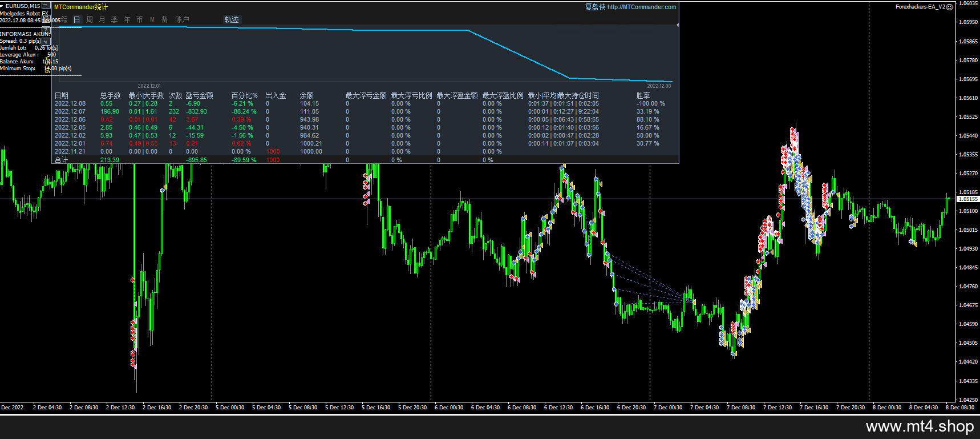Click the 盈亏金额 column header
980x439 pixels.
pyautogui.click(x=200, y=95)
